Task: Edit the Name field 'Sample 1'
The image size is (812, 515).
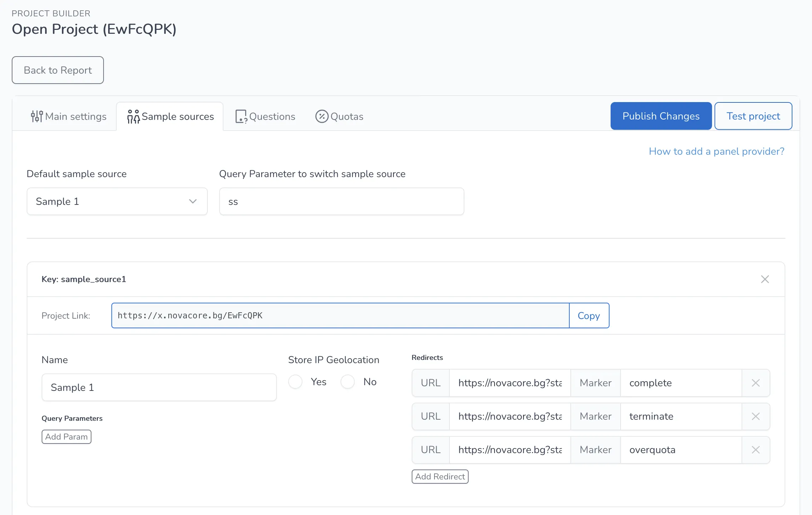Action: point(159,387)
